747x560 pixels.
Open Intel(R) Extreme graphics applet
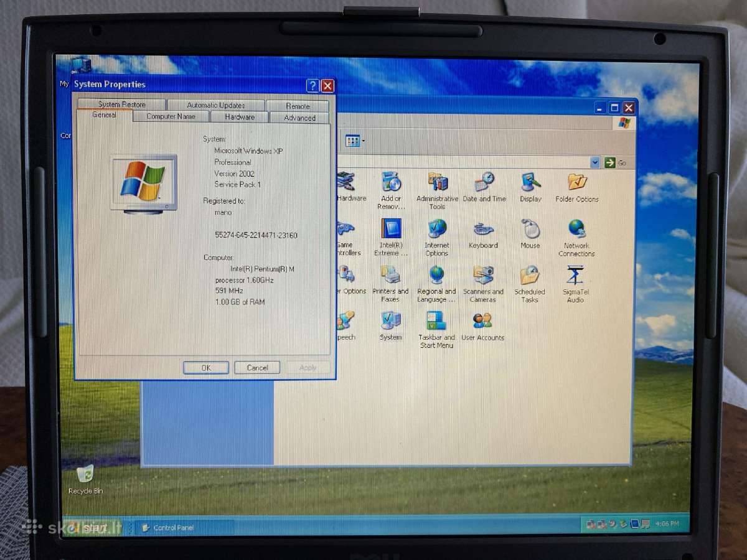pyautogui.click(x=390, y=237)
